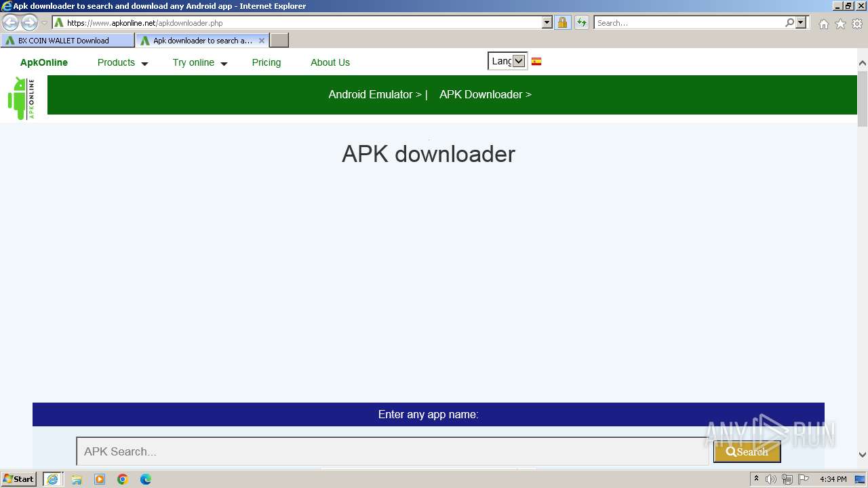Click the Show desktop tray button
868x488 pixels.
[x=861, y=479]
